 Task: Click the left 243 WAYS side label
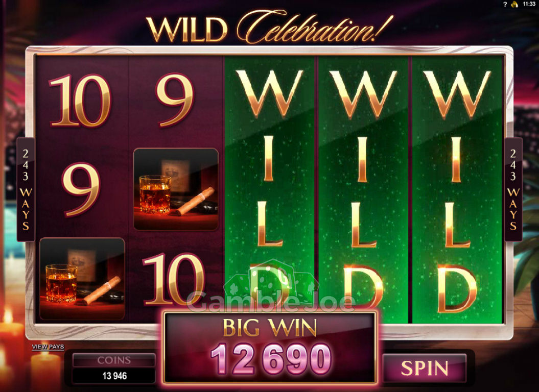tap(26, 189)
